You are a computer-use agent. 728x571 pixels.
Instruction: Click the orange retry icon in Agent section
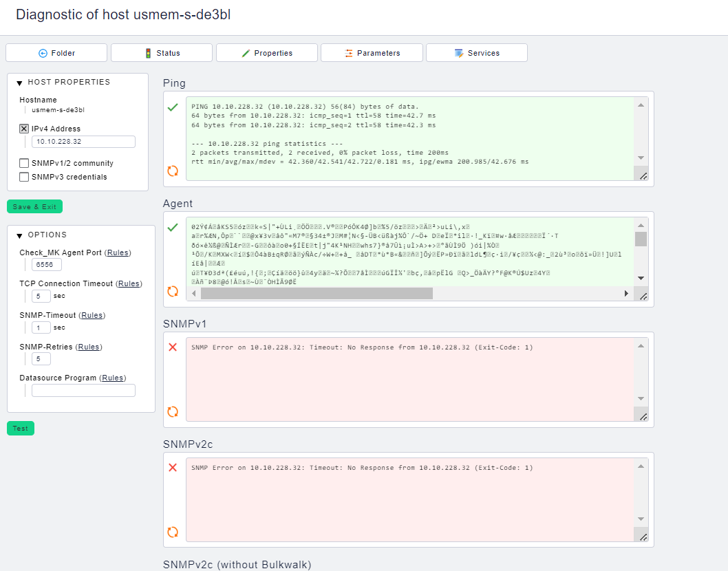[173, 292]
